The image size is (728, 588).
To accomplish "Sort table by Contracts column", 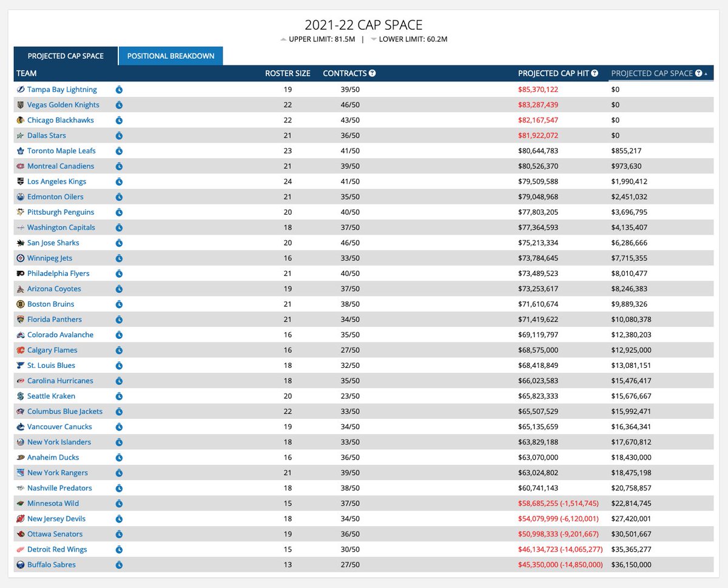I will pyautogui.click(x=345, y=73).
